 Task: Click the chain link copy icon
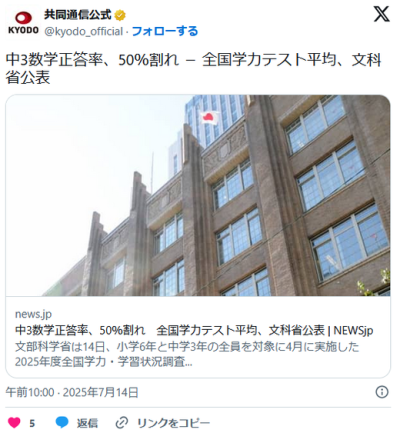(x=122, y=423)
